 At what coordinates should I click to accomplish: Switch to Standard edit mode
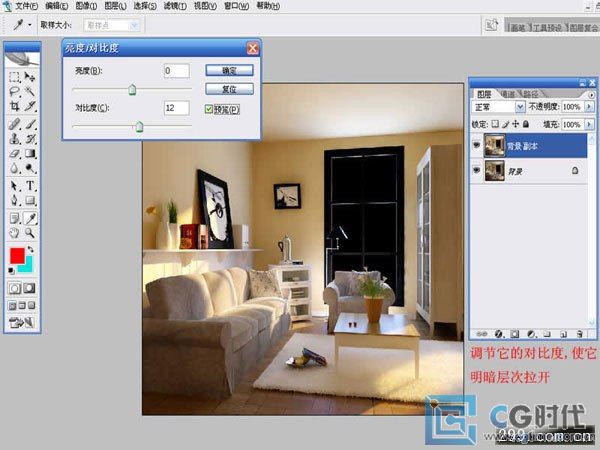tap(14, 288)
